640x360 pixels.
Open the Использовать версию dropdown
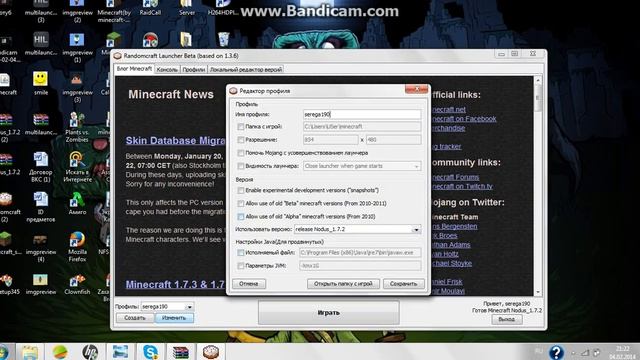click(357, 229)
